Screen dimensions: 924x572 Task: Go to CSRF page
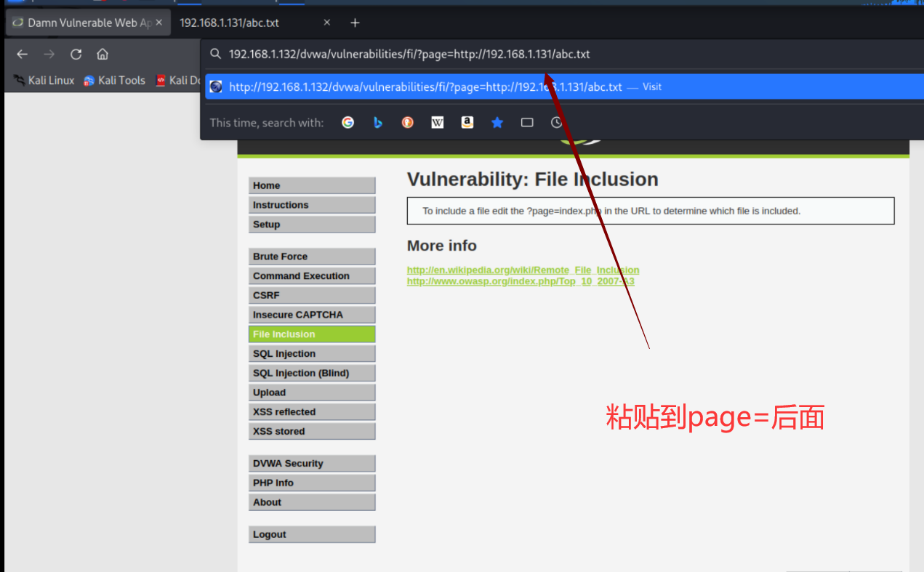click(x=312, y=296)
